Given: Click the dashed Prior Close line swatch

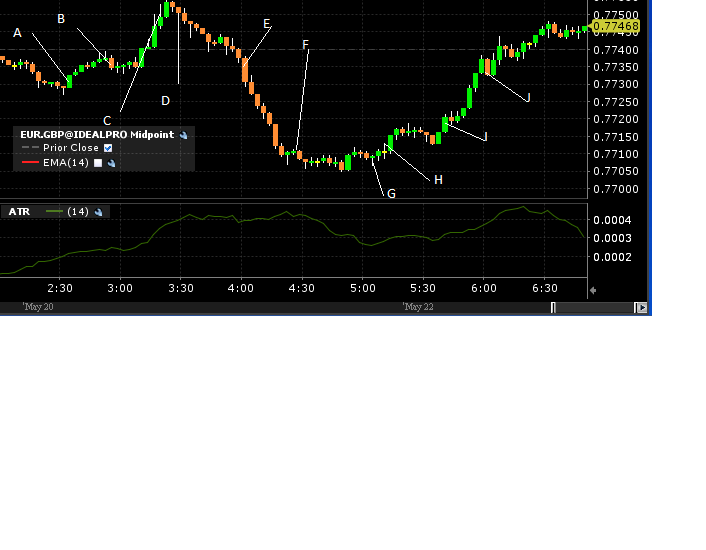Looking at the screenshot, I should pos(30,148).
